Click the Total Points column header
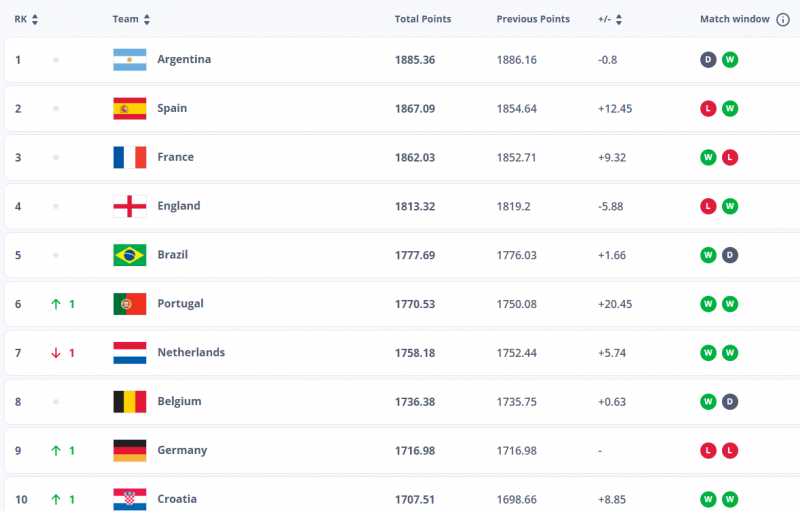This screenshot has width=800, height=511. coord(423,19)
